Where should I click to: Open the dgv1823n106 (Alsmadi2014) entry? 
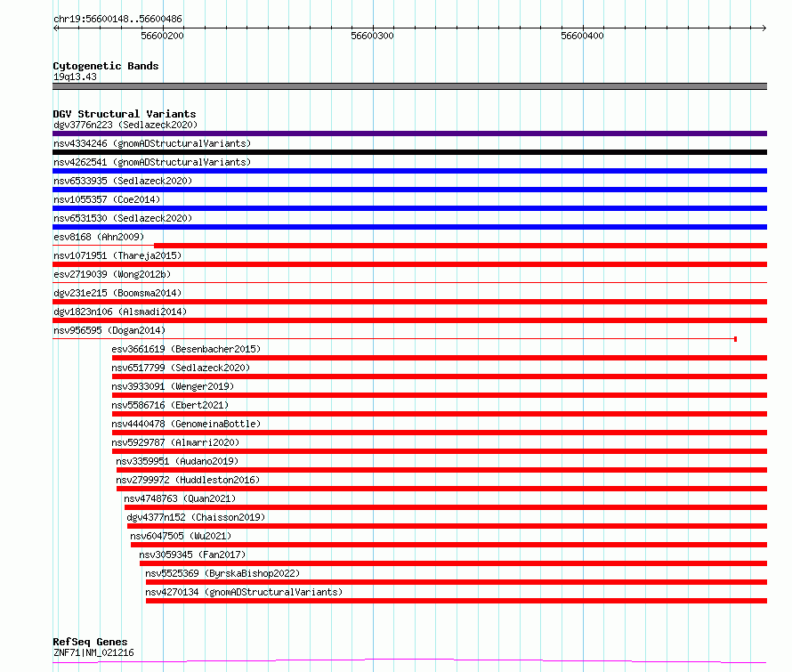click(120, 312)
